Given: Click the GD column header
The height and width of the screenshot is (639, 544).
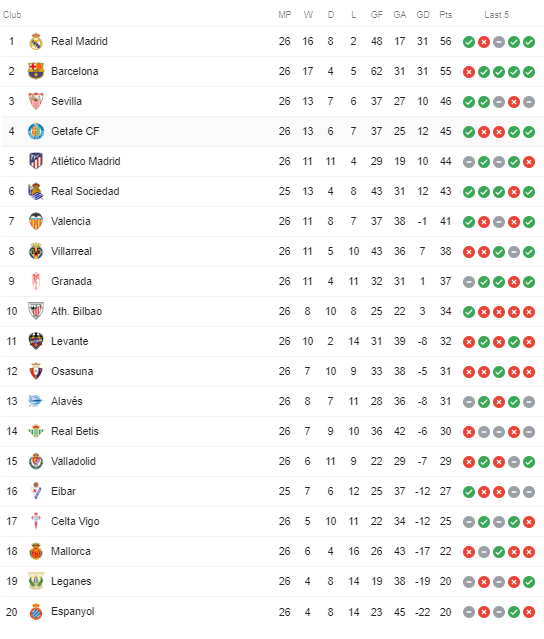Looking at the screenshot, I should [x=423, y=15].
